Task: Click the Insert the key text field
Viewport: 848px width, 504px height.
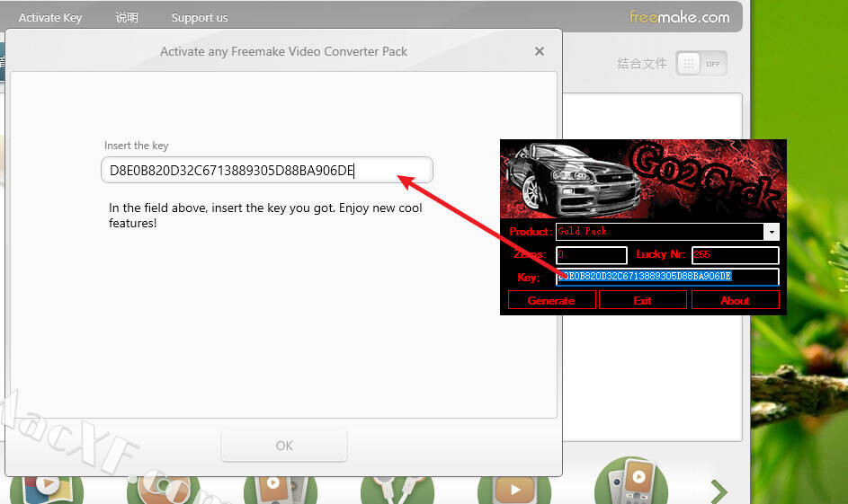Action: (266, 170)
